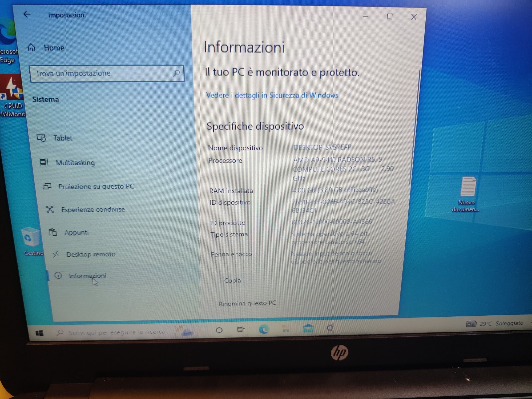
Task: Open Task View on the taskbar
Action: (241, 330)
